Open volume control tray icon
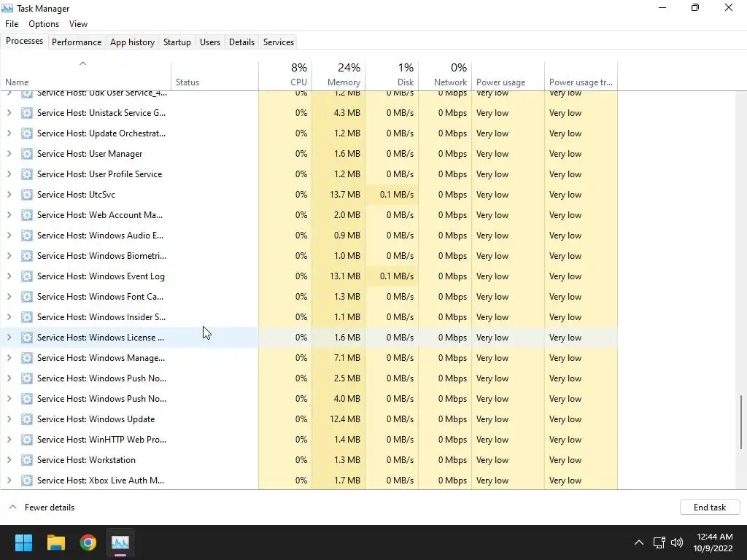Viewport: 747px width, 560px height. click(x=676, y=542)
